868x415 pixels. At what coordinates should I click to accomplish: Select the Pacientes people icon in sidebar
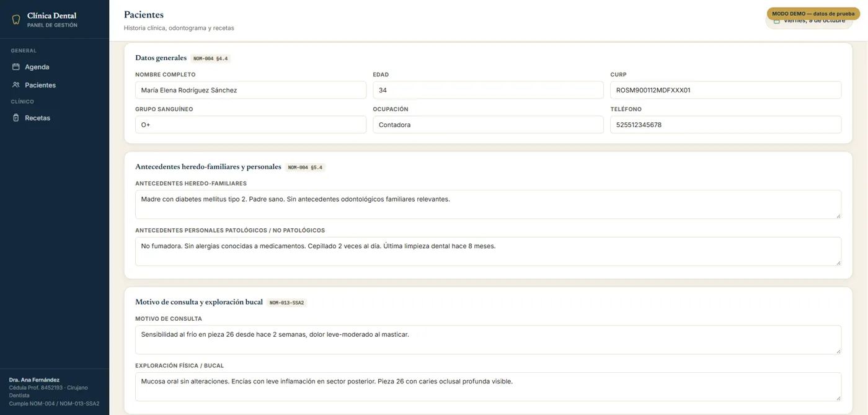16,85
